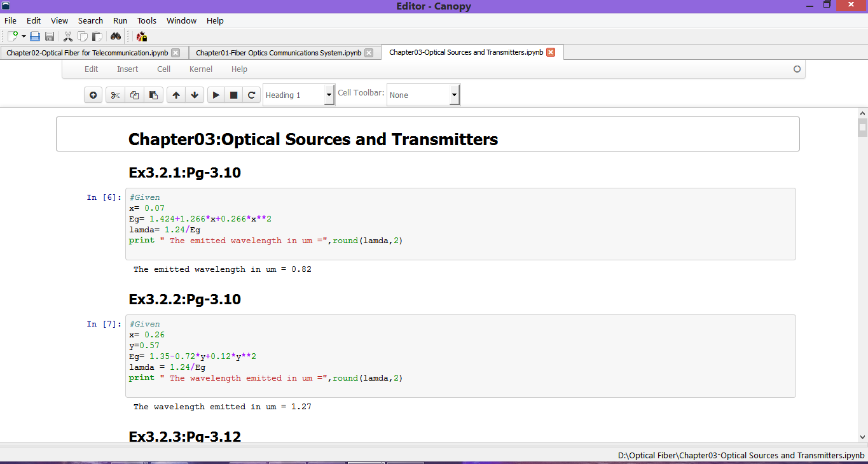Click the debug bug icon in toolbar
This screenshot has height=464, width=868.
click(142, 37)
